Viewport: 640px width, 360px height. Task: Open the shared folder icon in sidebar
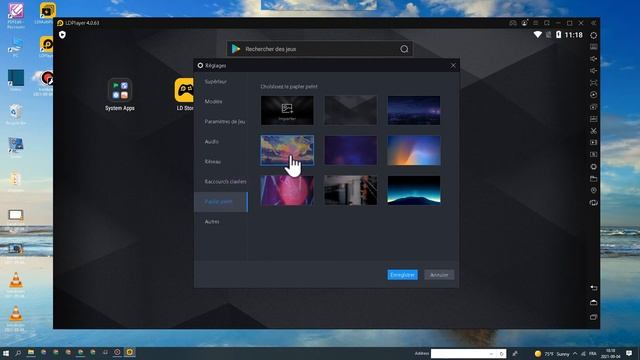(593, 179)
